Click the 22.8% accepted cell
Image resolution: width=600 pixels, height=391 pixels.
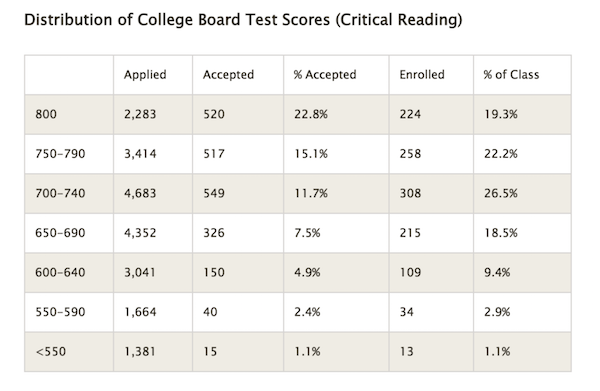(311, 114)
